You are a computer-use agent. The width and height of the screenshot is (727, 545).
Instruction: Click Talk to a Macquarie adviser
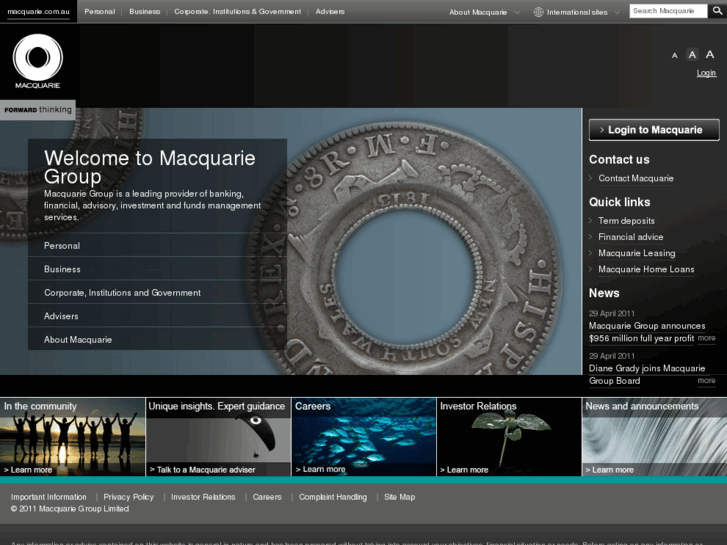[203, 470]
